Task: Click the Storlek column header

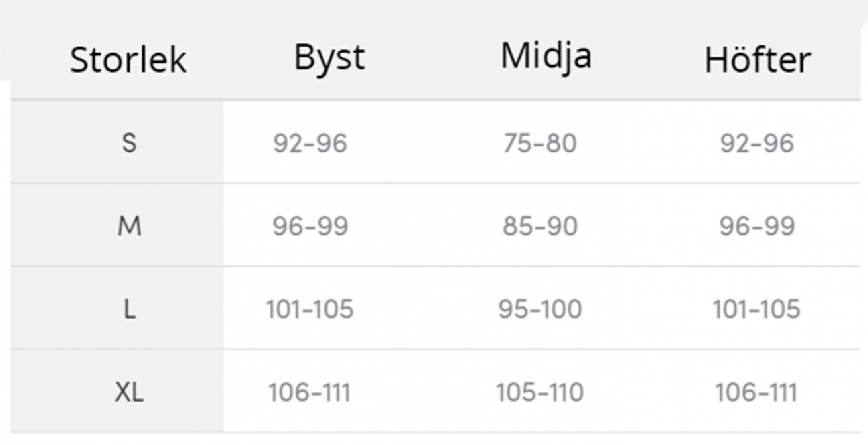Action: [x=128, y=60]
